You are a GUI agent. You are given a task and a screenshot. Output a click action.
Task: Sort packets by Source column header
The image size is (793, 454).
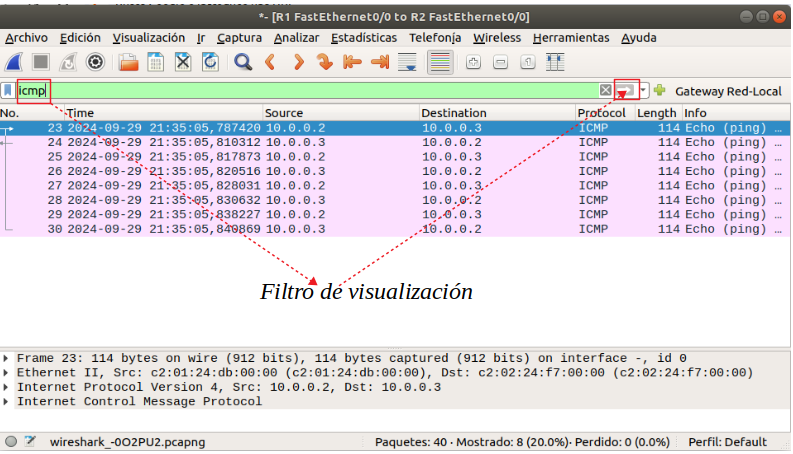point(341,113)
